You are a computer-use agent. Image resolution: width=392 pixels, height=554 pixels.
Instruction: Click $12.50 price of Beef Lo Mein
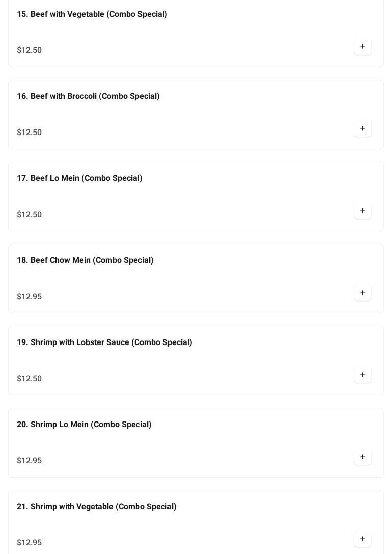(x=30, y=215)
